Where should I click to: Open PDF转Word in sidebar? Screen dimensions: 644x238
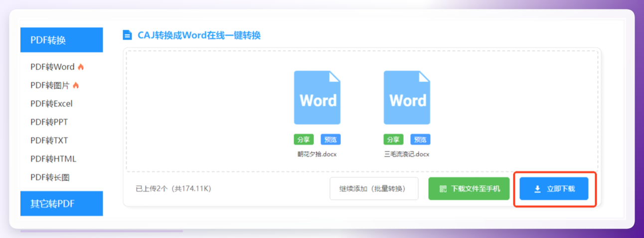pos(52,67)
